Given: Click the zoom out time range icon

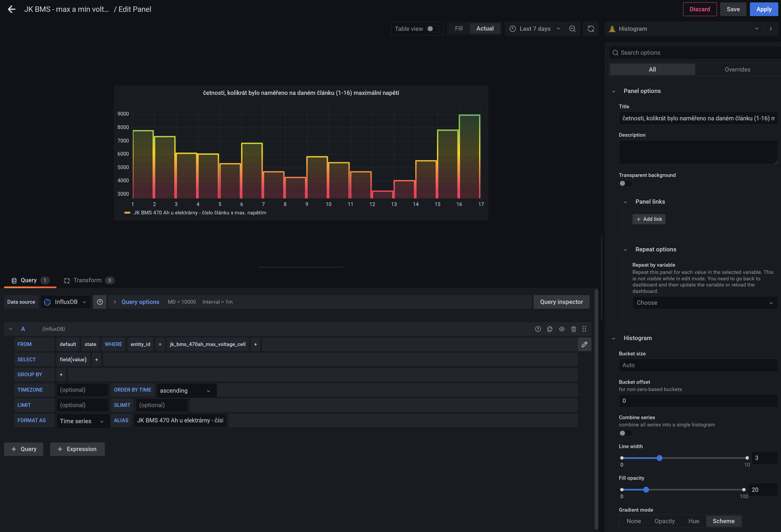Looking at the screenshot, I should (572, 29).
